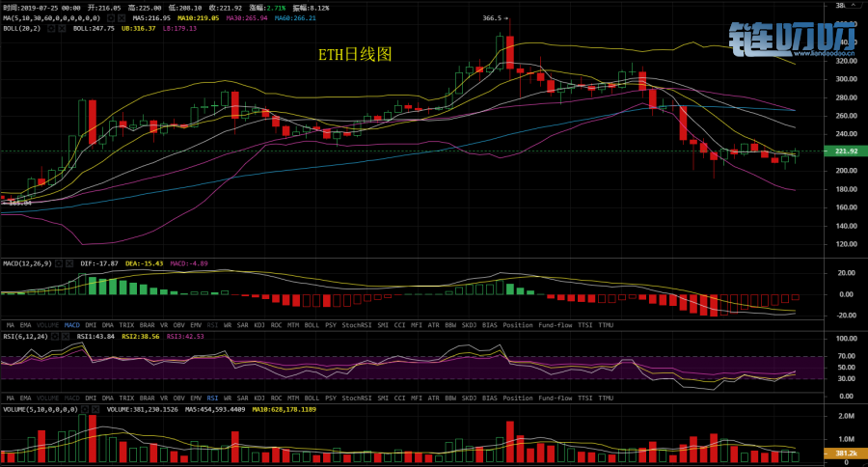This screenshot has width=868, height=467.
Task: Select the highlighted MACD tab
Action: [x=72, y=325]
